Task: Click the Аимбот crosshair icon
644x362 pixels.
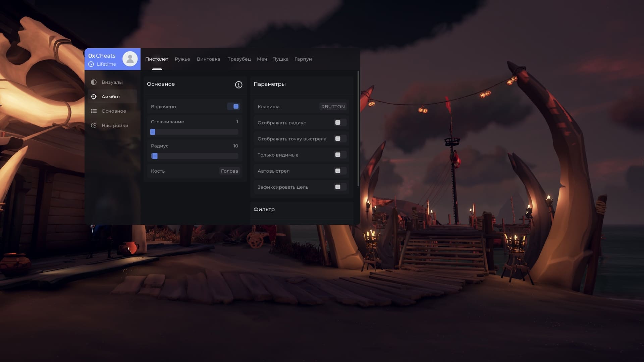Action: click(94, 97)
